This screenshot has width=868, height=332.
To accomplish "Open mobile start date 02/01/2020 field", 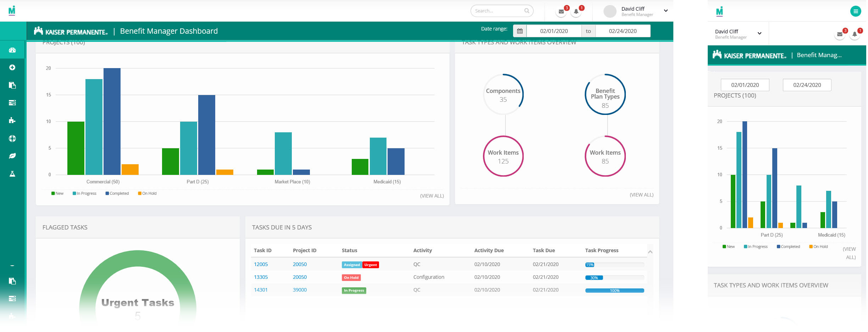I will (x=745, y=85).
